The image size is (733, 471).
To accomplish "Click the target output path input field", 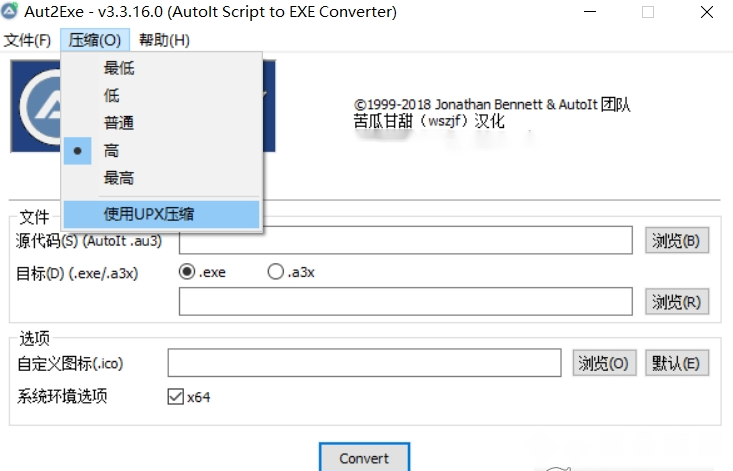I will pos(406,301).
